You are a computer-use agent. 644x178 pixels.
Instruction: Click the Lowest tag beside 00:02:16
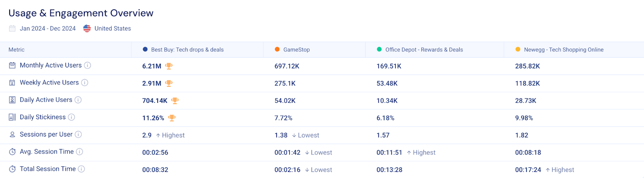(x=318, y=170)
